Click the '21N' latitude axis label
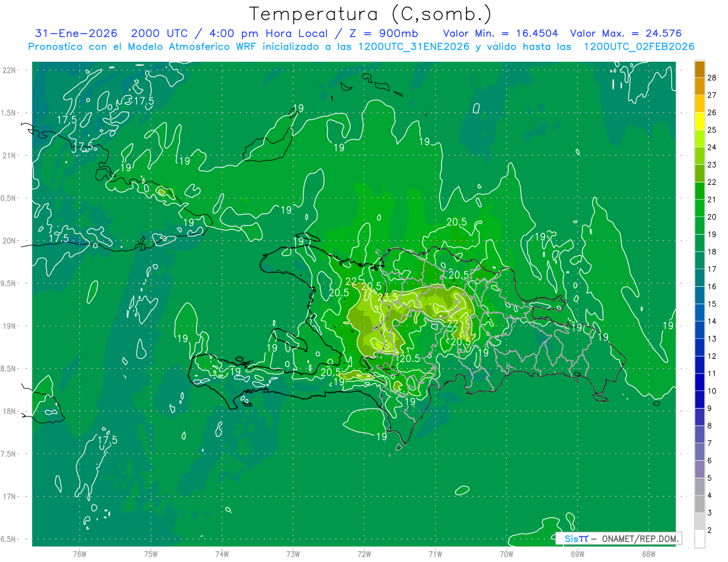728x562 pixels. coord(9,155)
